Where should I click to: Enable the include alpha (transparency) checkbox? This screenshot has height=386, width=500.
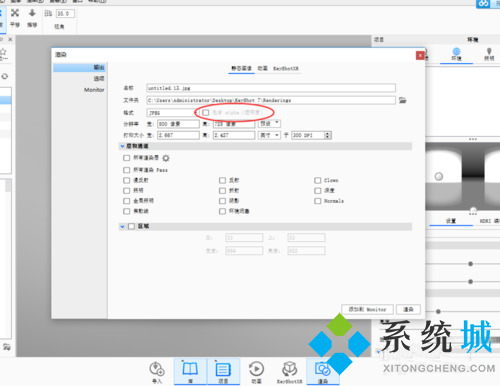tap(206, 113)
